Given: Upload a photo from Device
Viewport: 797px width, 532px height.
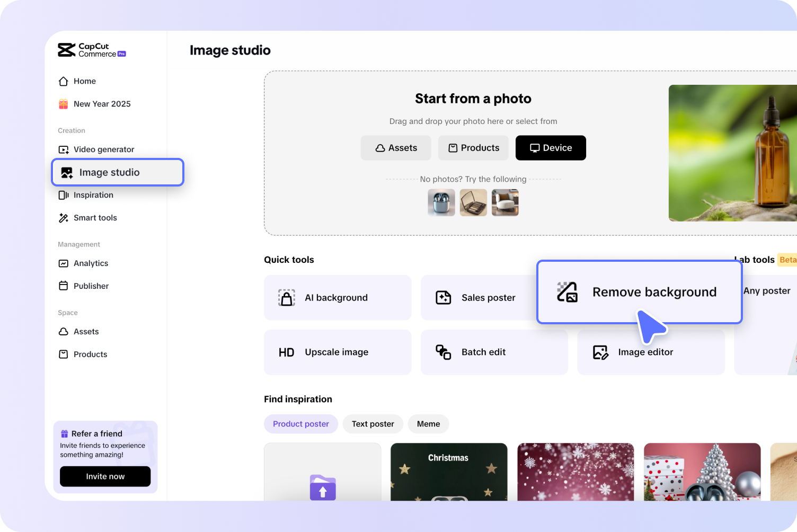Looking at the screenshot, I should 551,148.
